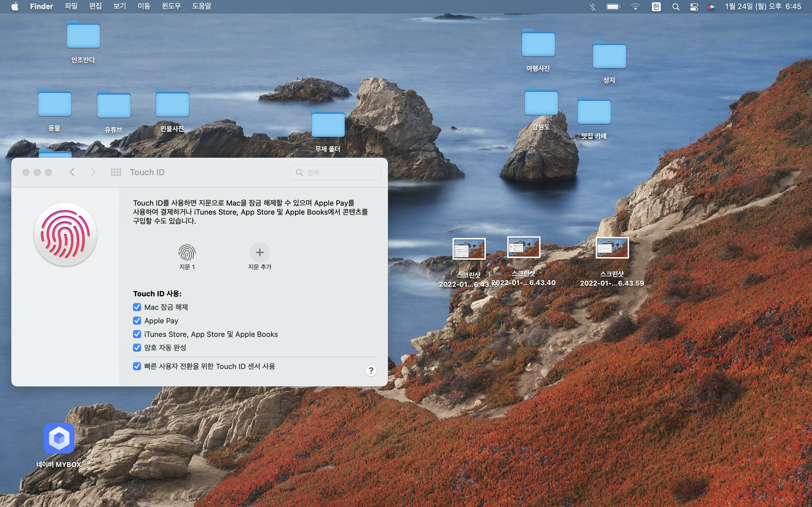Screen dimensions: 812x507
Task: Go back with the left chevron
Action: [72, 172]
